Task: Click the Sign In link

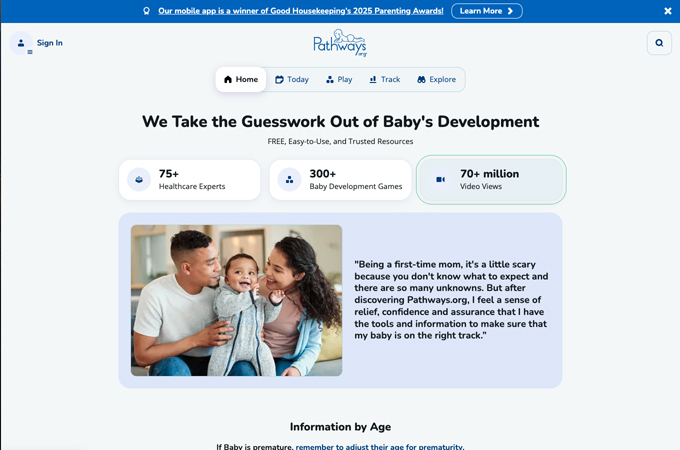Action: [x=49, y=43]
